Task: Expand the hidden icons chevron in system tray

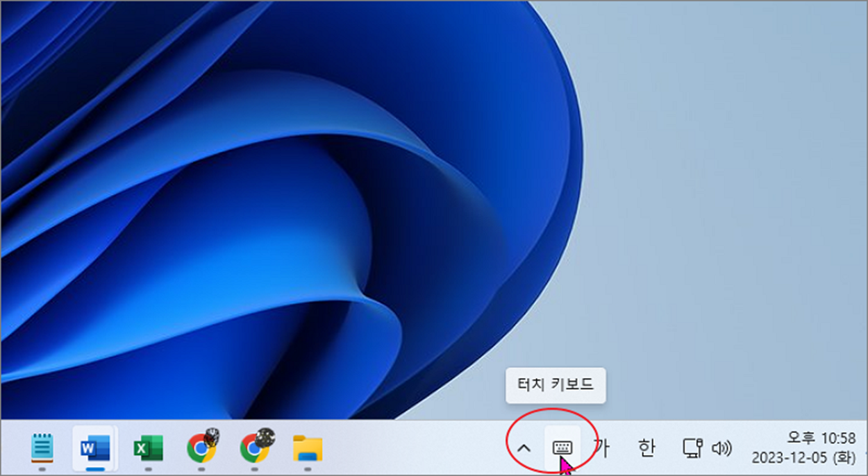Action: click(x=525, y=448)
